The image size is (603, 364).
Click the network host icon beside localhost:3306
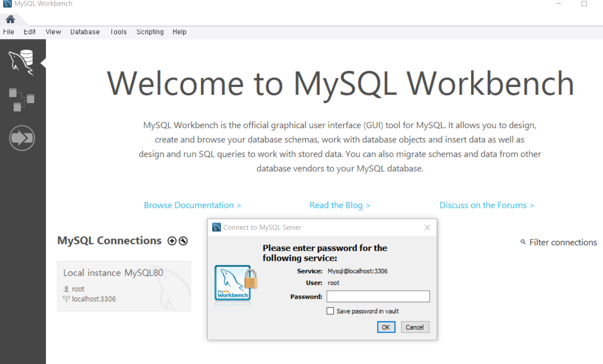pos(67,299)
